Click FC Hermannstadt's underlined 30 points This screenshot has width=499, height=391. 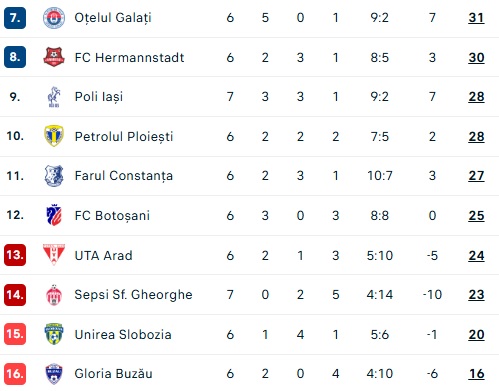tap(476, 58)
